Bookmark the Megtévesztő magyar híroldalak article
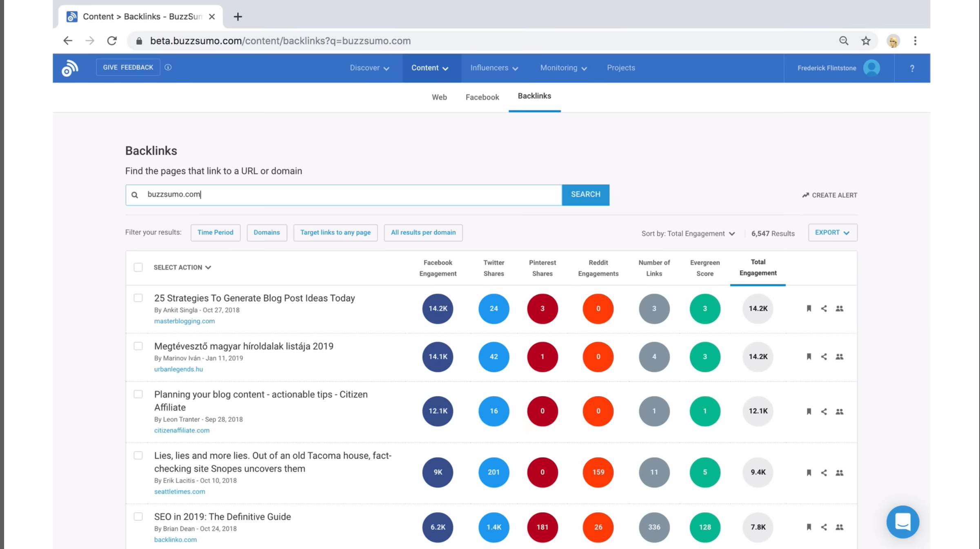 pyautogui.click(x=809, y=357)
